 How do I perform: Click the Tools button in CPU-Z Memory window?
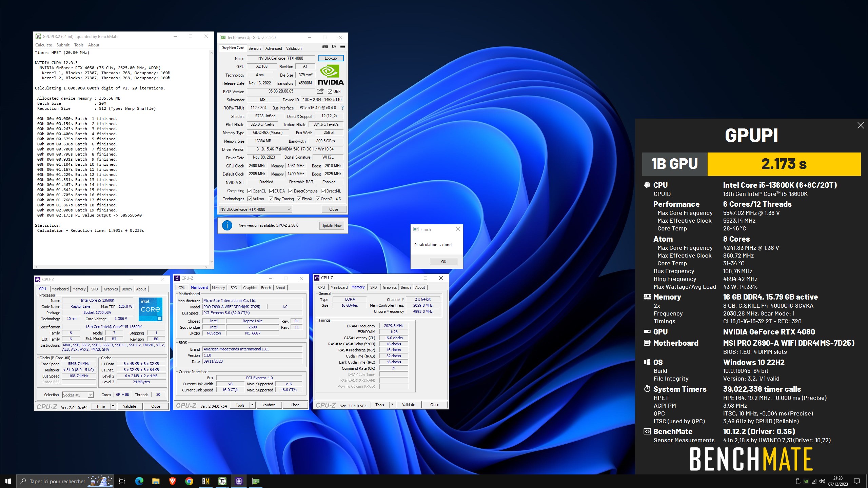(380, 405)
